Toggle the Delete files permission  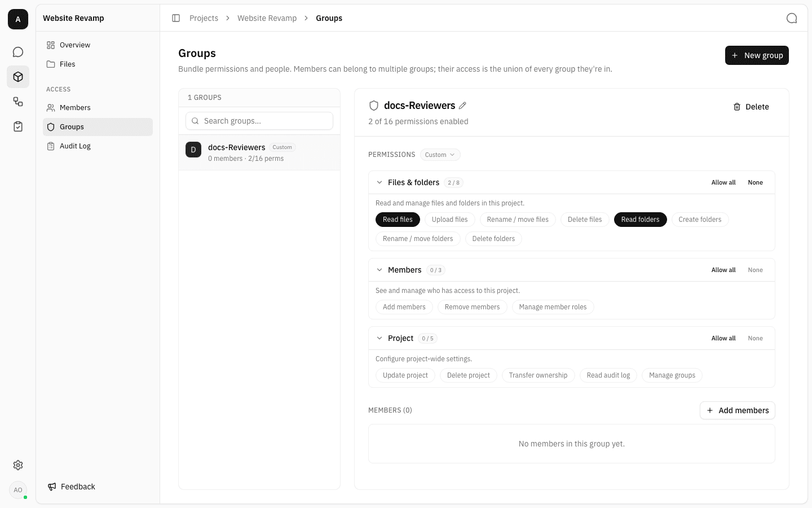(585, 220)
